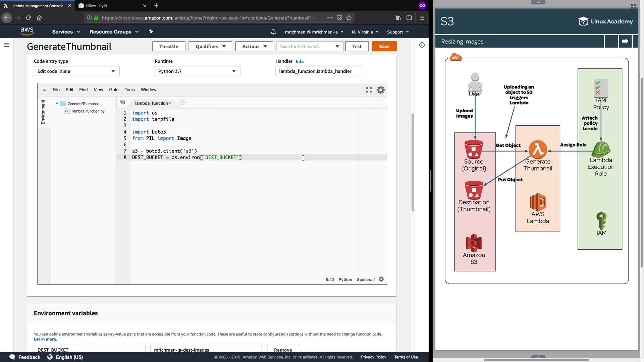
Task: Open the Goto menu in editor
Action: click(x=114, y=89)
